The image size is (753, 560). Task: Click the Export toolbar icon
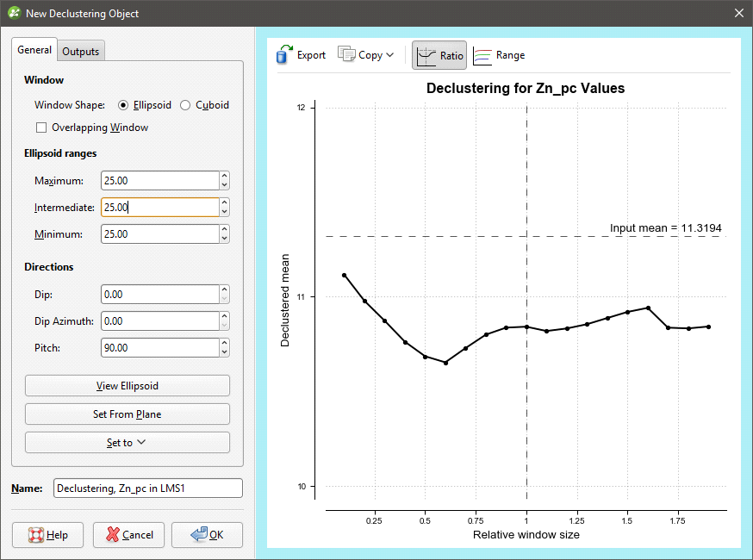click(285, 55)
